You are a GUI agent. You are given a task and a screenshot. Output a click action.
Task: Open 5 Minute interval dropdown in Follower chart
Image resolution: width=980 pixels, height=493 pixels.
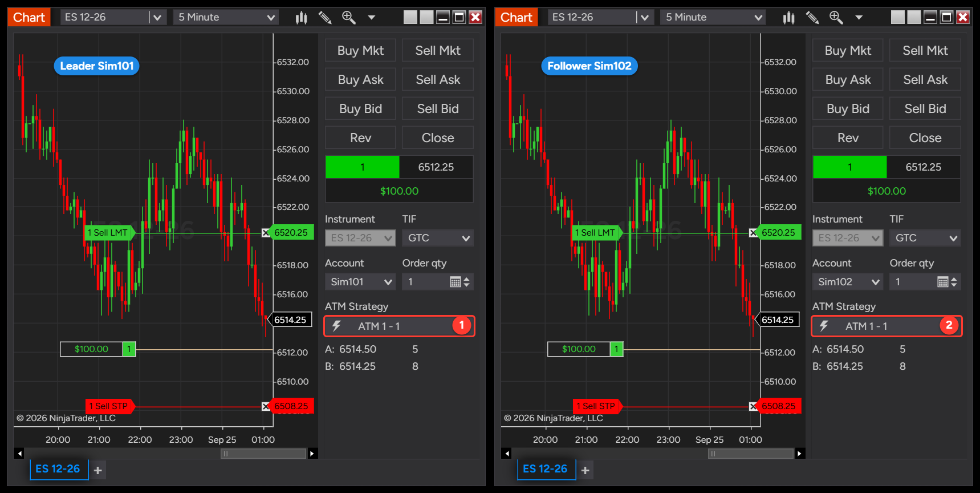pyautogui.click(x=714, y=18)
